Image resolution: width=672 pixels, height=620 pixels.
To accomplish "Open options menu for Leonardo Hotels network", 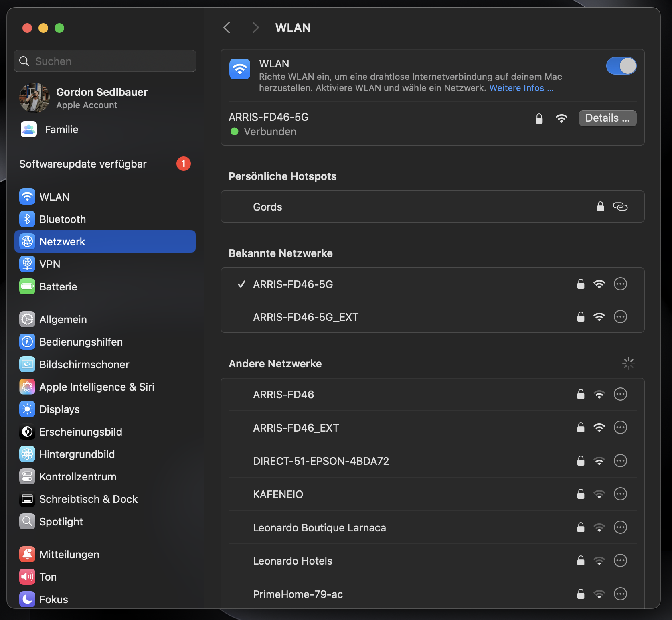I will (620, 561).
